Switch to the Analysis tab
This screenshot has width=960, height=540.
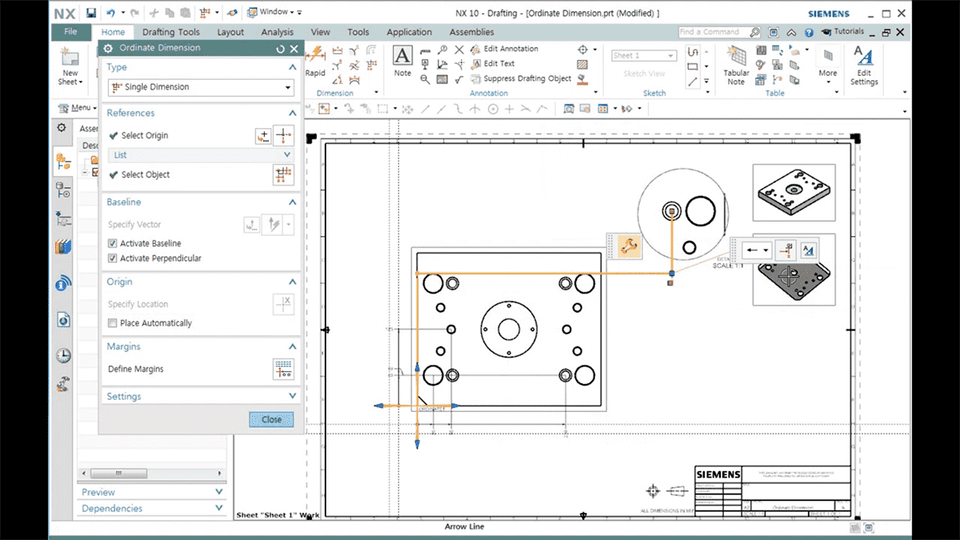(277, 32)
